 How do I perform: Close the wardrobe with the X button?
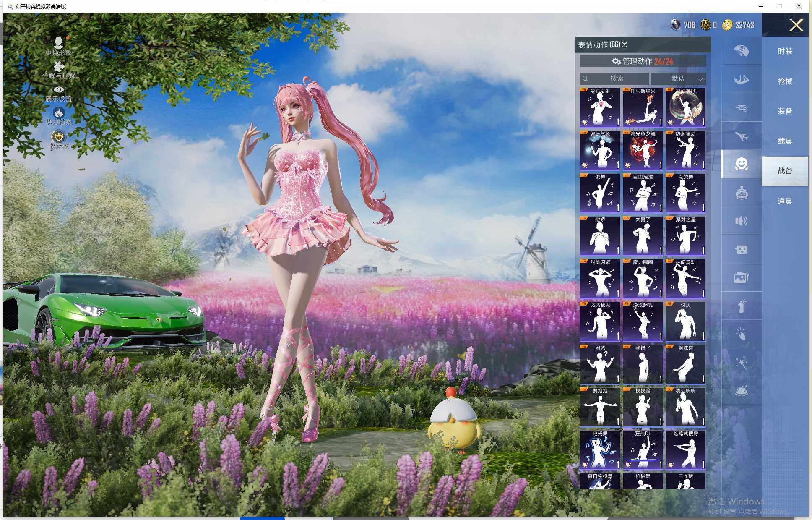(796, 25)
